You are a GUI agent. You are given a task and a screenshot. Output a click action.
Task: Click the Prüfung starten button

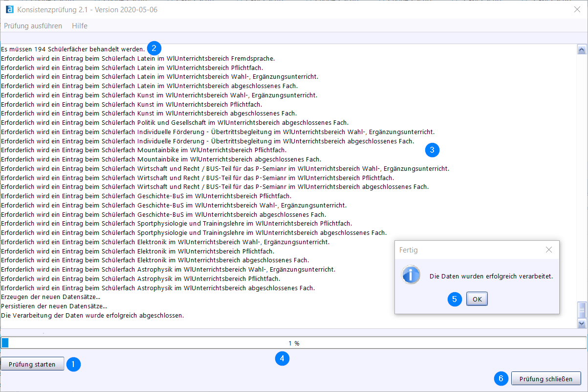(x=32, y=364)
